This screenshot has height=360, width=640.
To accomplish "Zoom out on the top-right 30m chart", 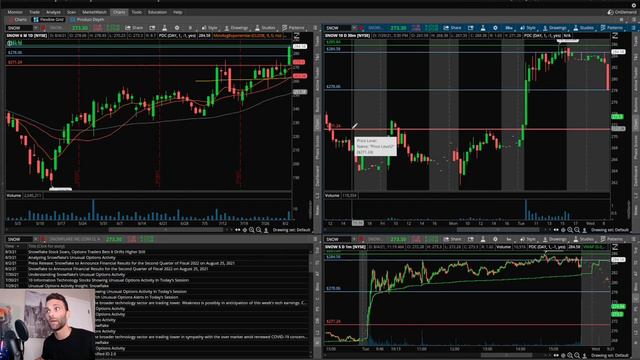I will click(x=577, y=230).
